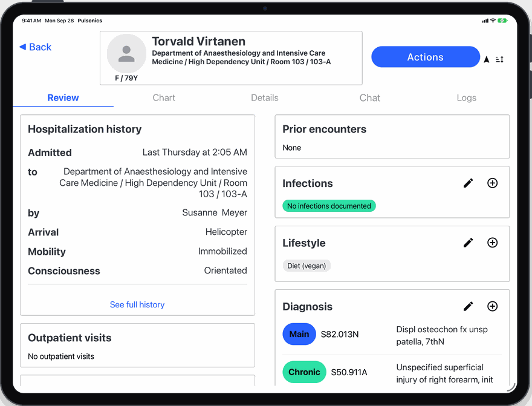Tap the patient avatar placeholder
Screen dimensions: 532x406
126,53
